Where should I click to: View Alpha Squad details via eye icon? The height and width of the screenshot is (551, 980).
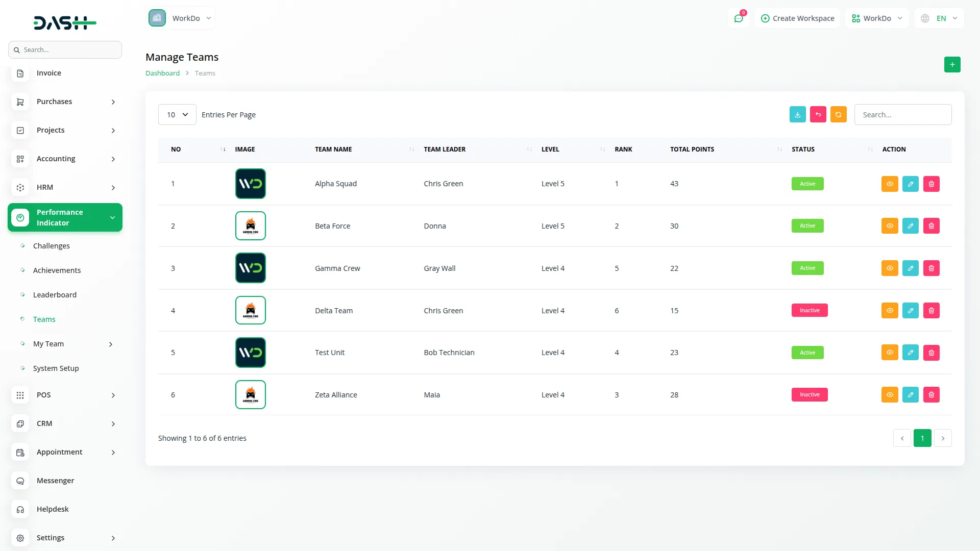pyautogui.click(x=889, y=184)
